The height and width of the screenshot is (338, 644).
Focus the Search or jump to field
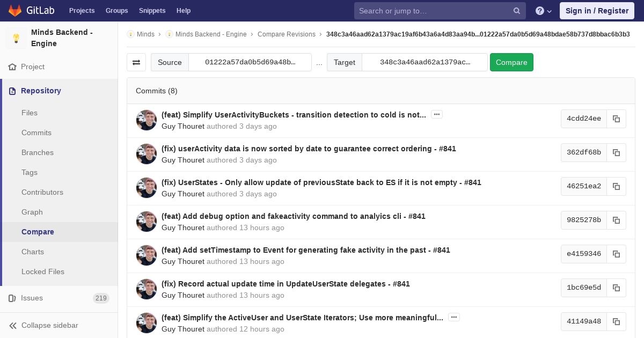click(432, 11)
